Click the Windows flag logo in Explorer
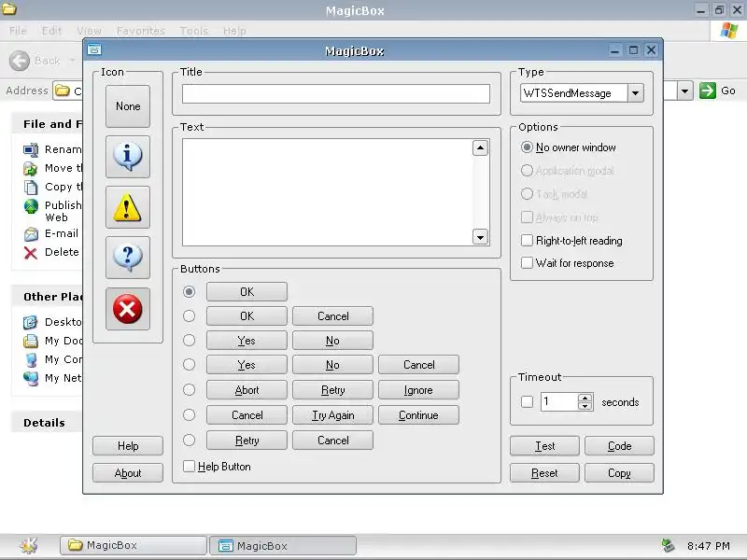This screenshot has width=747, height=560. coord(728,31)
